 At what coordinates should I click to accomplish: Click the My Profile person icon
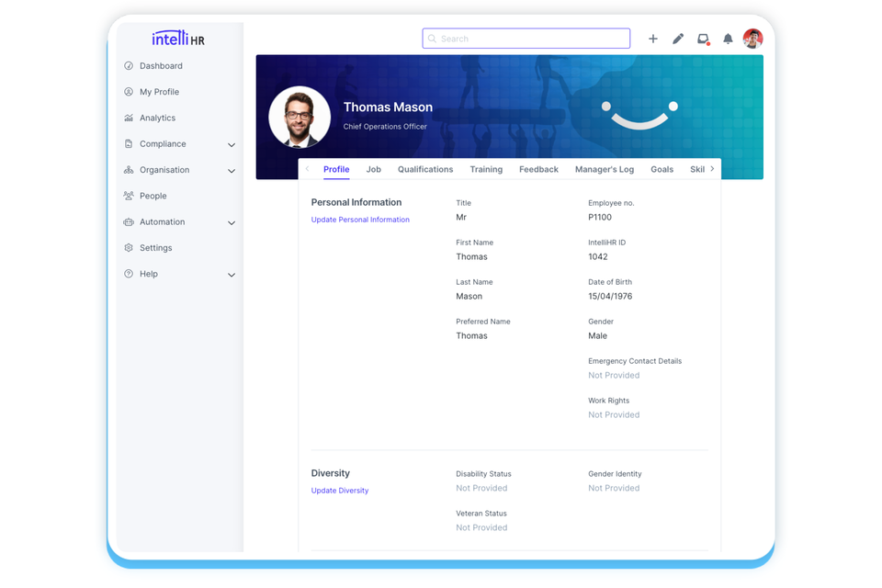tap(129, 92)
